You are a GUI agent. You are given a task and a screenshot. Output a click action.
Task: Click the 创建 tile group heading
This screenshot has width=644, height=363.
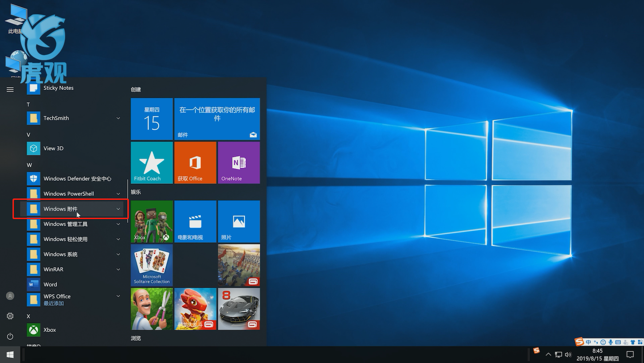click(136, 89)
